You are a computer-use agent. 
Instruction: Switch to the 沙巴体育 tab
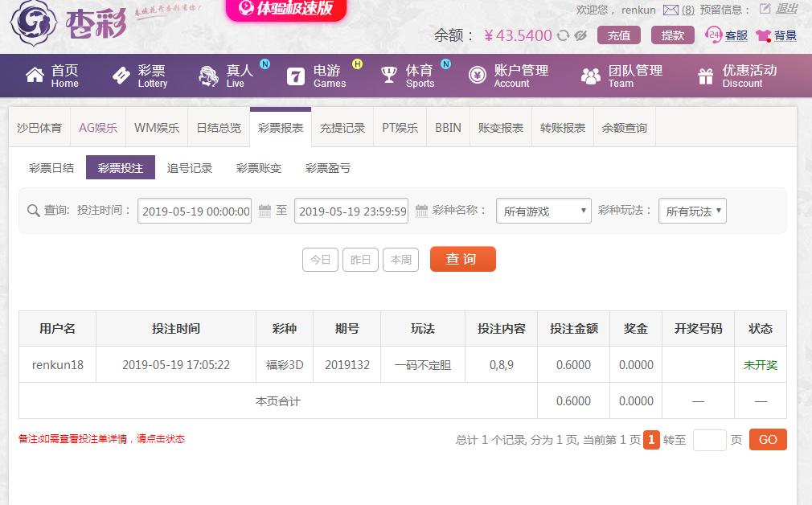click(39, 127)
